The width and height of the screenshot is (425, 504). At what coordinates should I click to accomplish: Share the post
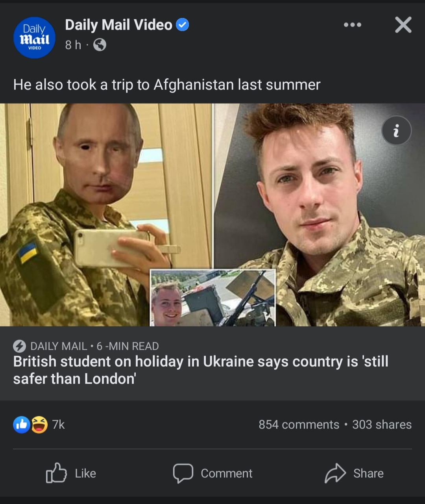tap(354, 473)
